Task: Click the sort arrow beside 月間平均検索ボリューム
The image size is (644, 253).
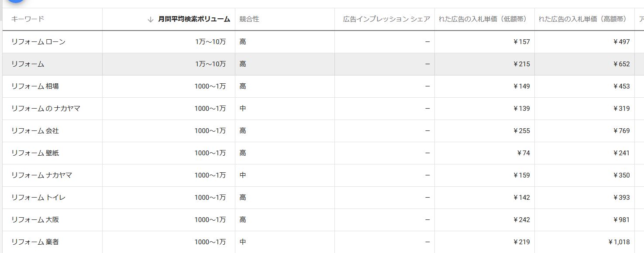Action: point(151,20)
